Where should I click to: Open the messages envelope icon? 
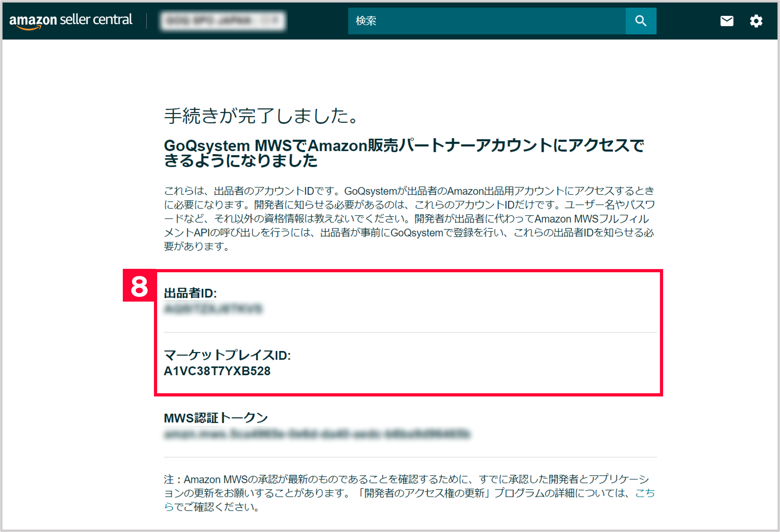(x=727, y=21)
